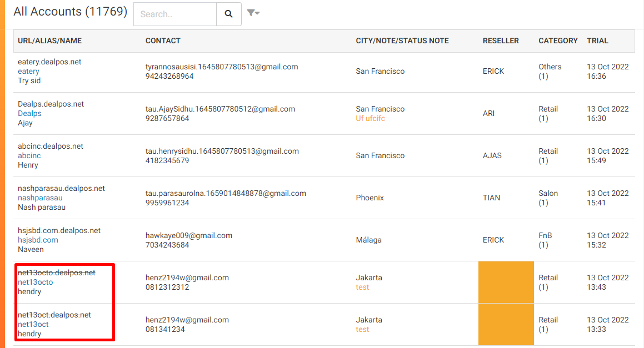Click trial date 13 Oct 2022 15:32
This screenshot has width=644, height=348.
[607, 240]
